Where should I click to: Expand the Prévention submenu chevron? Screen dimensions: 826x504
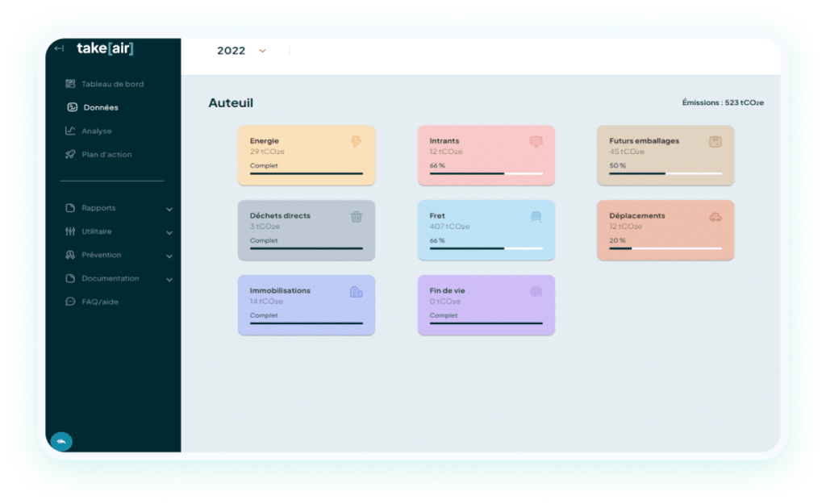point(169,256)
